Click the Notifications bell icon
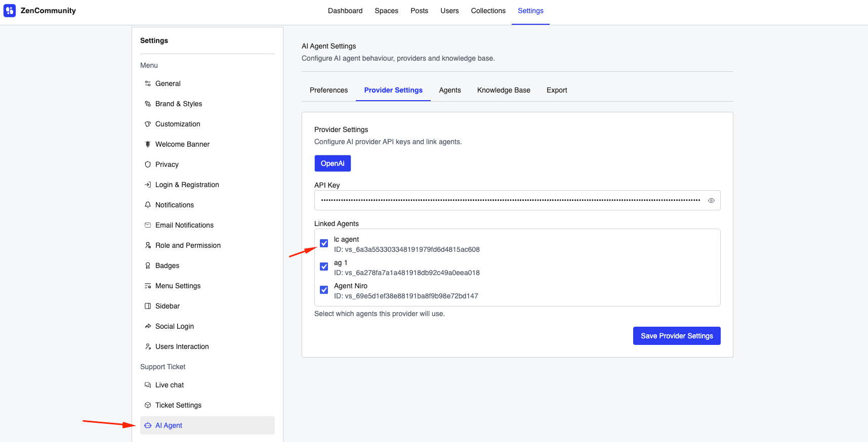The width and height of the screenshot is (868, 442). (x=148, y=205)
